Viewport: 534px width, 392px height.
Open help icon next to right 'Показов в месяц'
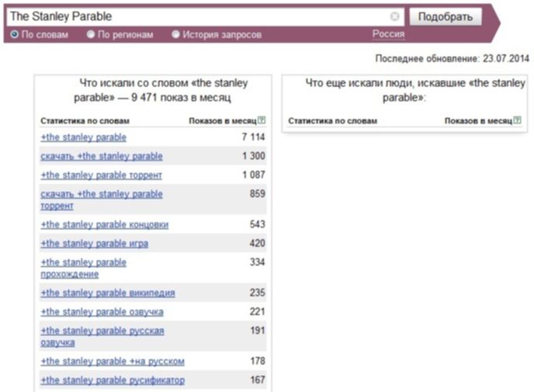(517, 120)
